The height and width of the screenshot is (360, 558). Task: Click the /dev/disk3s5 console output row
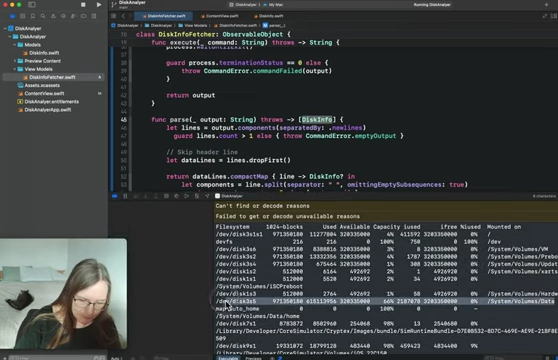click(385, 301)
